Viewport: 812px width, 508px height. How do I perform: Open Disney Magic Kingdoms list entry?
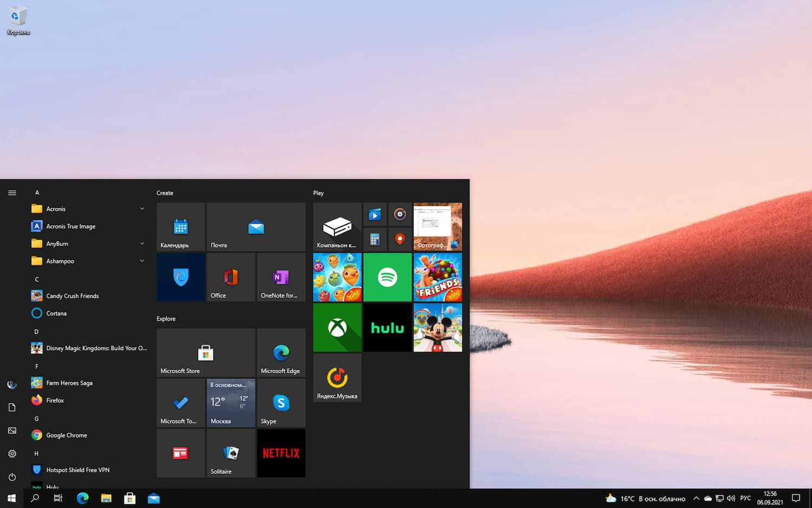[89, 348]
